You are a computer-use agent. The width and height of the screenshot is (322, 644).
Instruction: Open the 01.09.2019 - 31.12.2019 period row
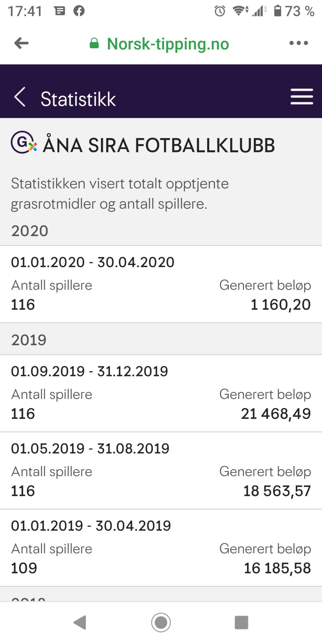coord(161,393)
